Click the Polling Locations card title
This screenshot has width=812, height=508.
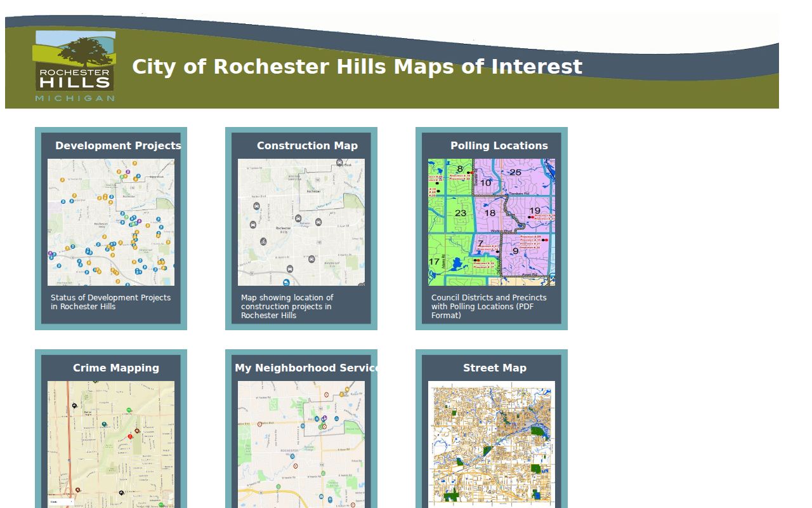click(499, 145)
